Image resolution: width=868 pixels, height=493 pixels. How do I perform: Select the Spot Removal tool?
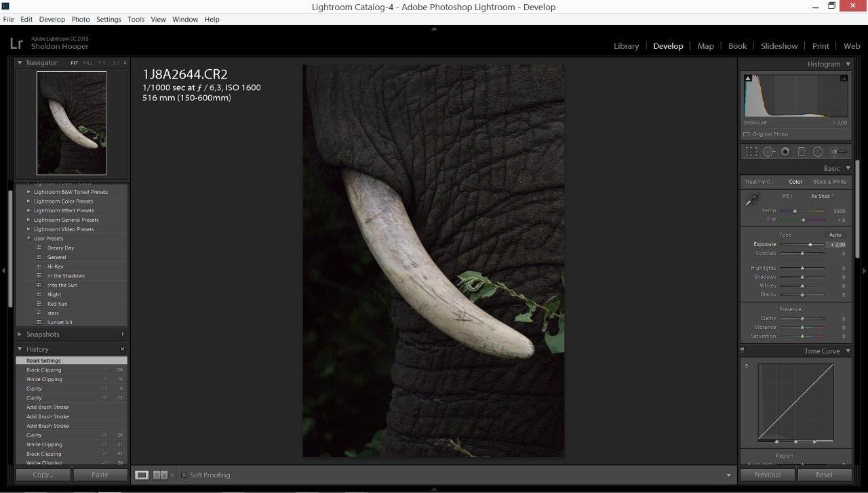pyautogui.click(x=768, y=152)
